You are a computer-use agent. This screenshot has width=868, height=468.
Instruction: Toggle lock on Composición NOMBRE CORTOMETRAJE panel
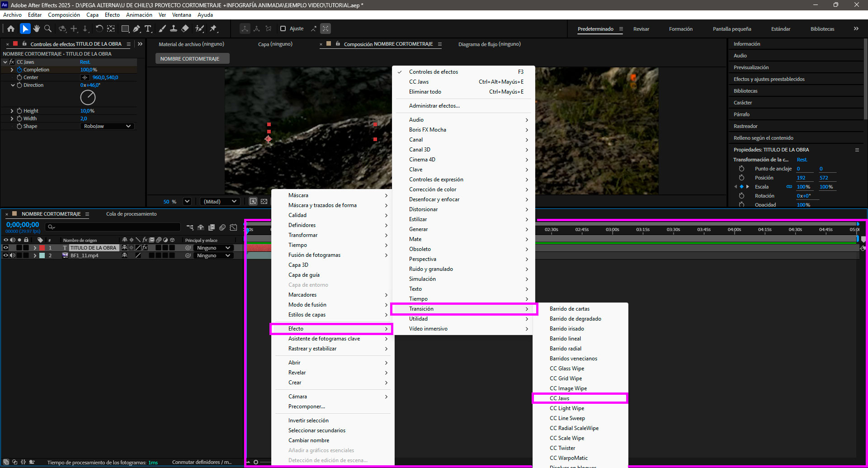[x=338, y=44]
